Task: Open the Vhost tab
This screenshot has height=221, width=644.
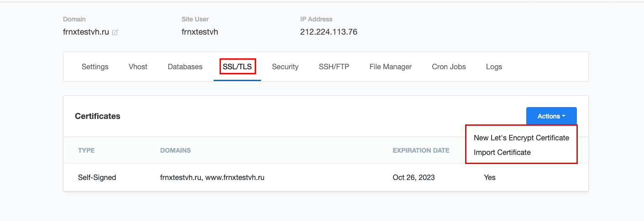Action: [138, 67]
